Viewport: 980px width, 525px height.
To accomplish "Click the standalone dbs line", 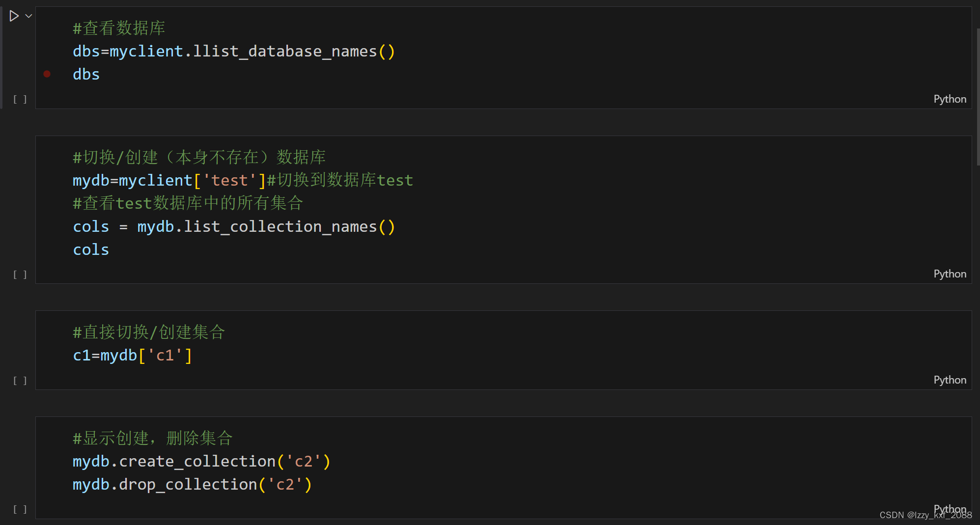I will 86,74.
